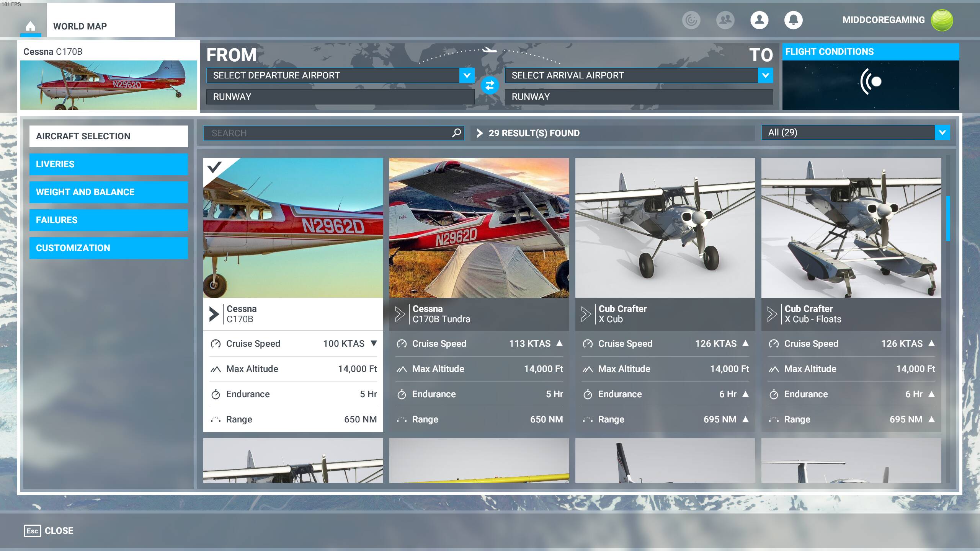The width and height of the screenshot is (980, 551).
Task: Open the multiplayer friends group icon
Action: (725, 20)
